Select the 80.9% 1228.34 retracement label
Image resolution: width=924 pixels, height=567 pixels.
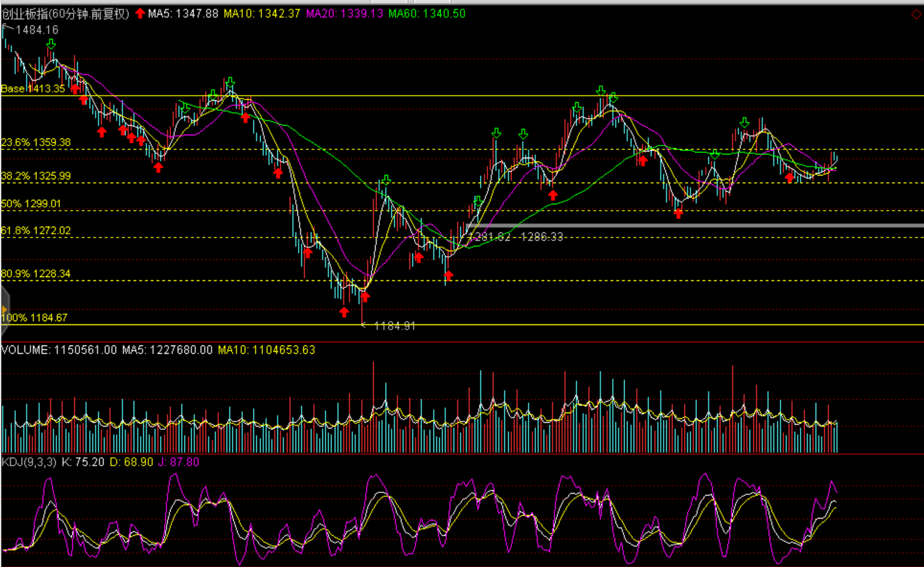(x=36, y=274)
